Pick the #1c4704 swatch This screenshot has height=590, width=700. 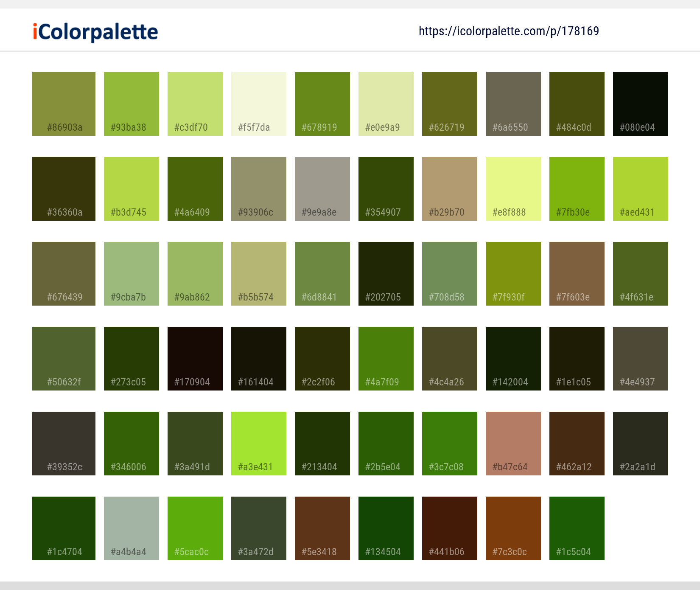64,528
